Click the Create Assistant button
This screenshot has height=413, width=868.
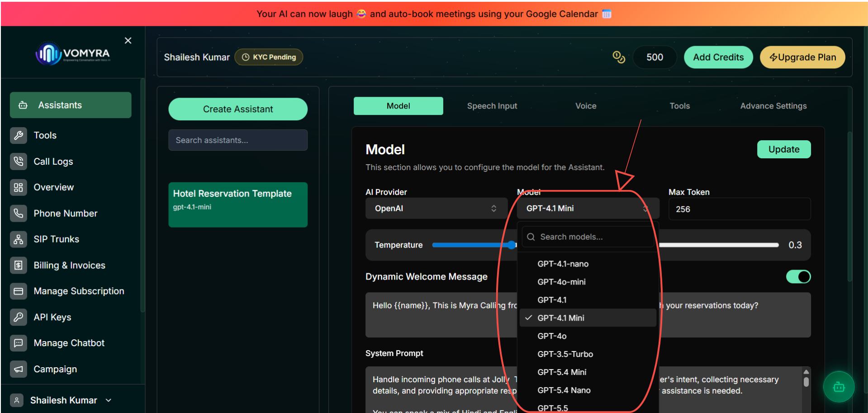point(238,109)
